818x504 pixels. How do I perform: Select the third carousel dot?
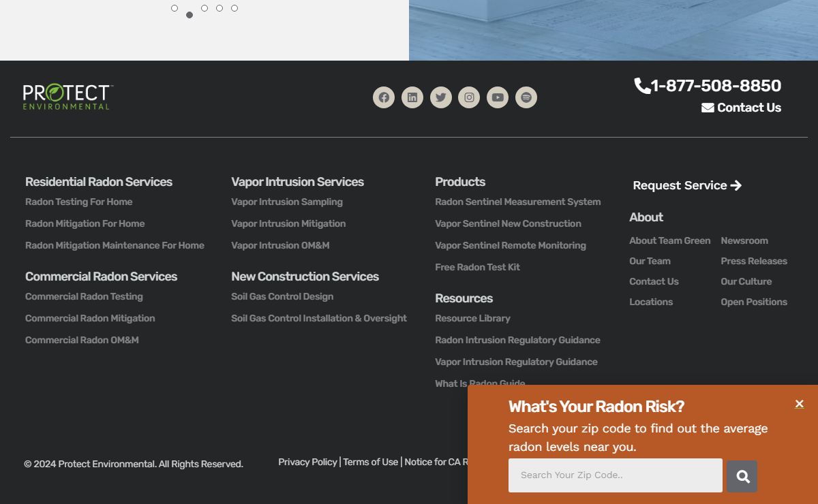(x=204, y=8)
